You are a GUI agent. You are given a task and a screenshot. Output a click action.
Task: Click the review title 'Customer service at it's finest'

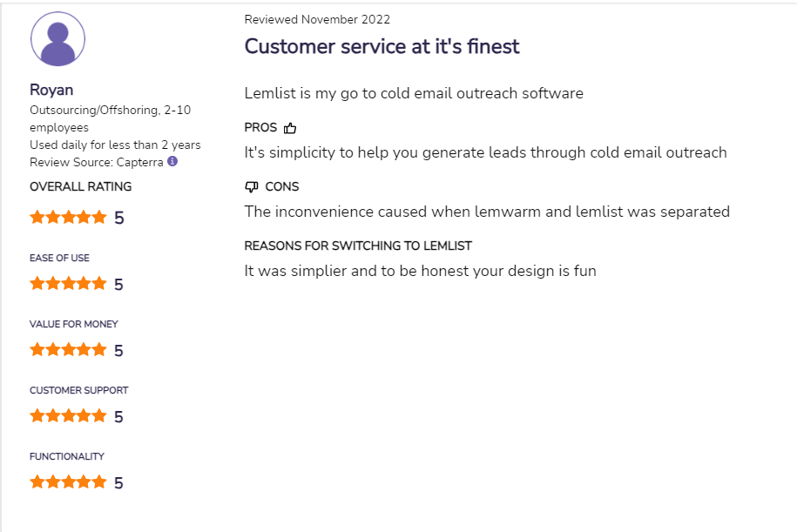[382, 46]
